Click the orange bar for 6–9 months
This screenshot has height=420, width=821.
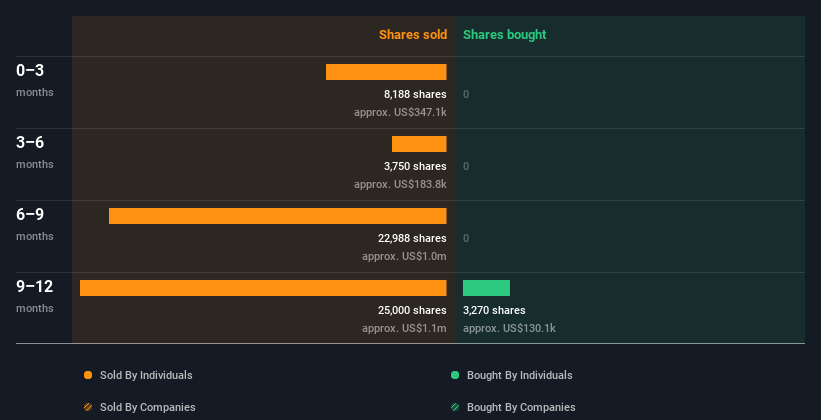pyautogui.click(x=278, y=216)
